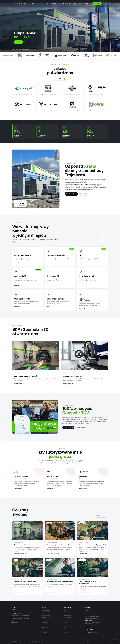Click the wrench icon on Serwis mechaniczny card
120x644 pixels.
coord(16,251)
